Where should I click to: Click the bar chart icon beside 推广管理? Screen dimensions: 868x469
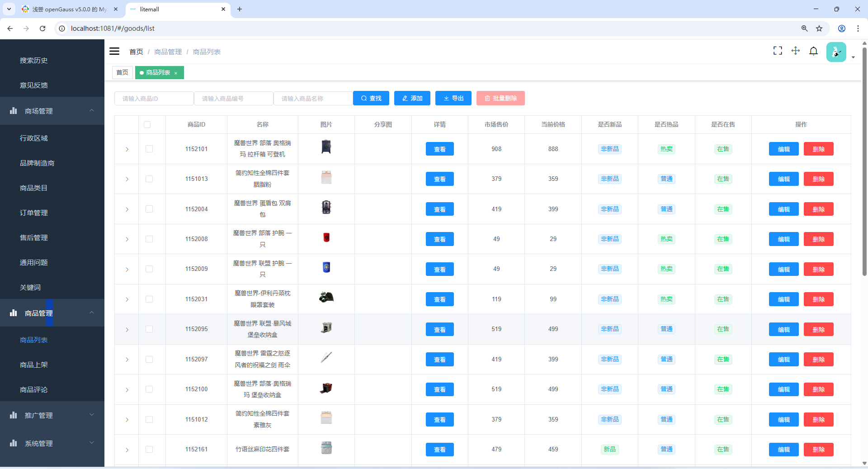coord(14,415)
